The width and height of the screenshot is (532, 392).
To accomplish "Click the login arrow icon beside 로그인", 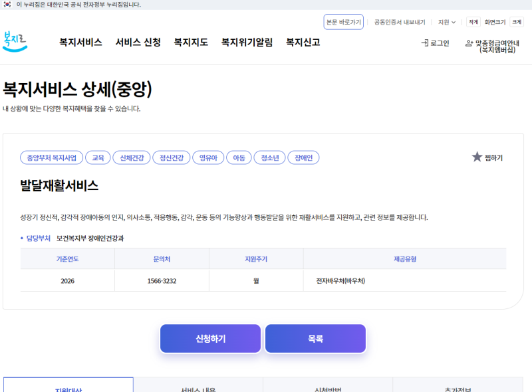I will coord(424,43).
